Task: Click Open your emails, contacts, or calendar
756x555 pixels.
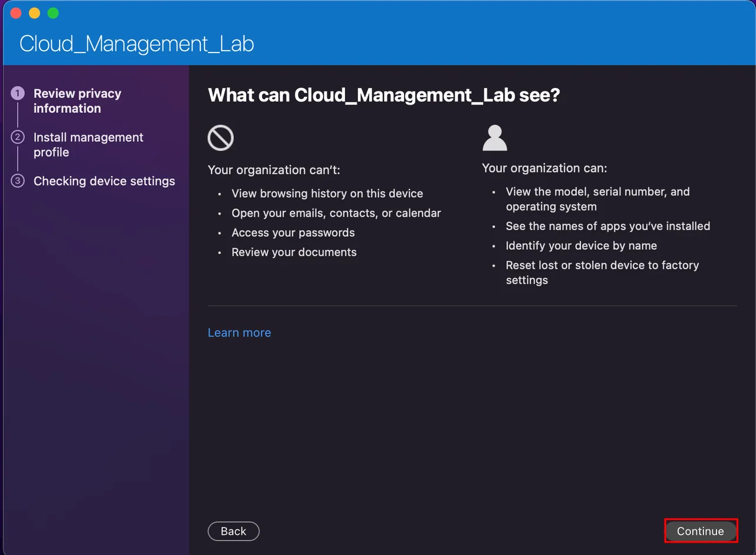Action: [x=336, y=213]
